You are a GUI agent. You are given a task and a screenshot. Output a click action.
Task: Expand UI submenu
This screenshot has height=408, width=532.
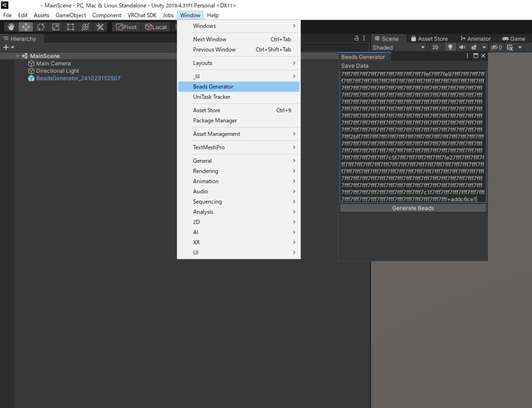point(239,252)
